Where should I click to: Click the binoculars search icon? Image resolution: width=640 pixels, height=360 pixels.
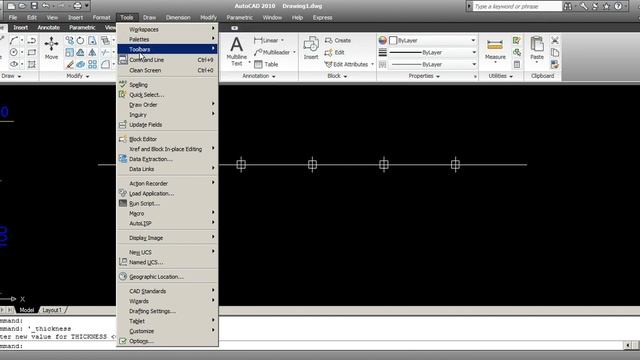click(568, 6)
